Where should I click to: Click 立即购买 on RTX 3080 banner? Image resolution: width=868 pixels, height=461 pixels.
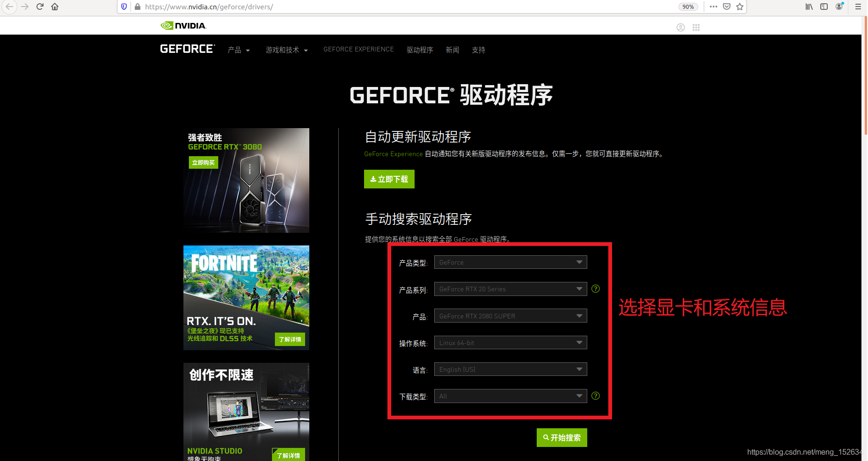pyautogui.click(x=204, y=162)
